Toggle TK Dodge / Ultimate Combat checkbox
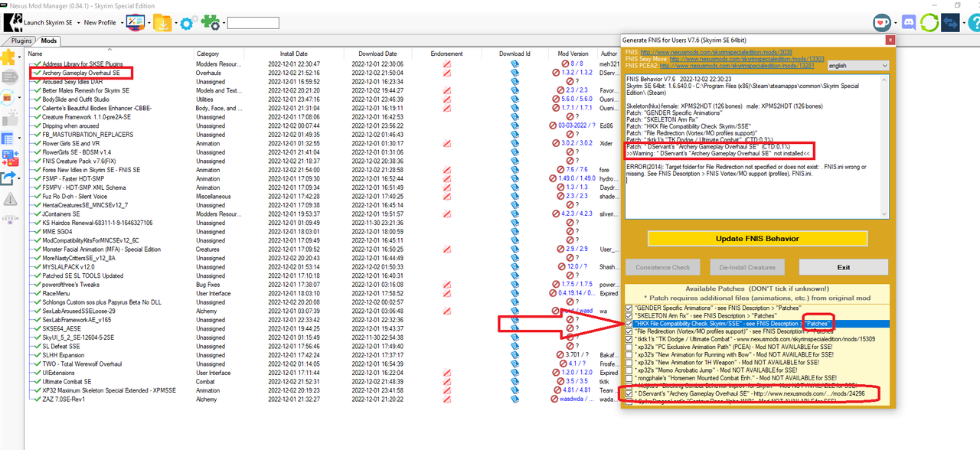 629,339
